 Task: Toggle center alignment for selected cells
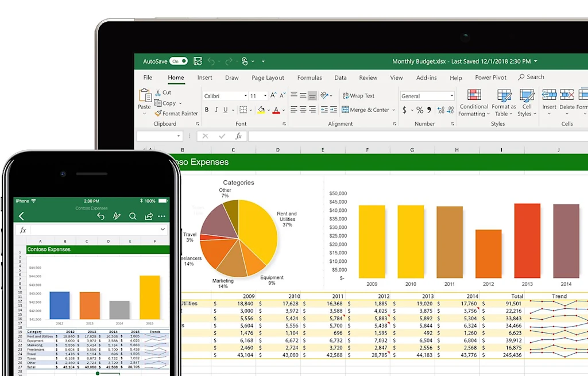coord(303,110)
